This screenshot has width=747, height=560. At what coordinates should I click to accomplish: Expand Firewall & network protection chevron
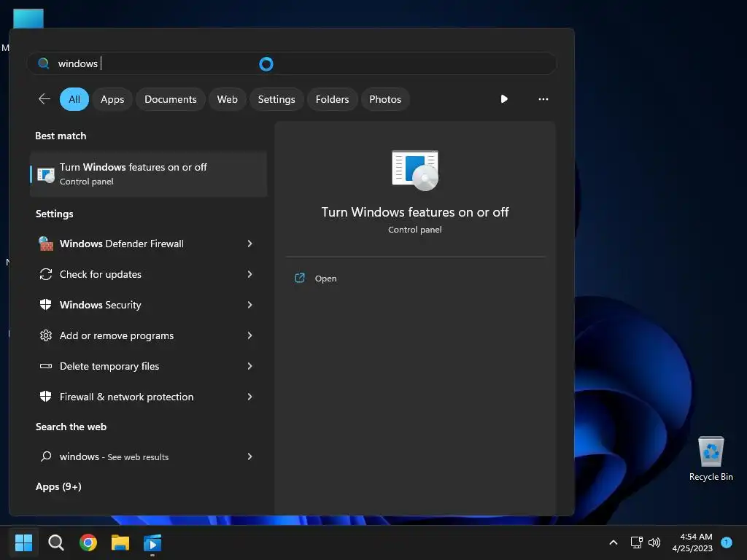(x=249, y=397)
